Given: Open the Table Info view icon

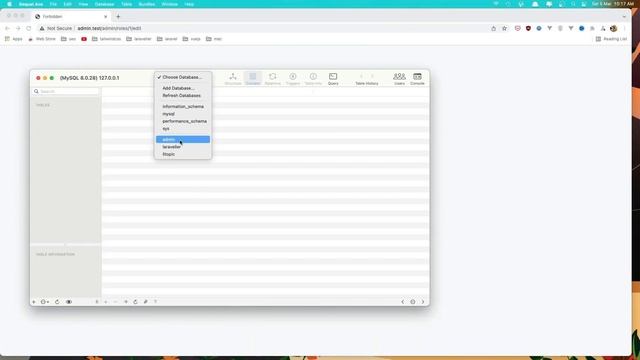Looking at the screenshot, I should pos(313,79).
